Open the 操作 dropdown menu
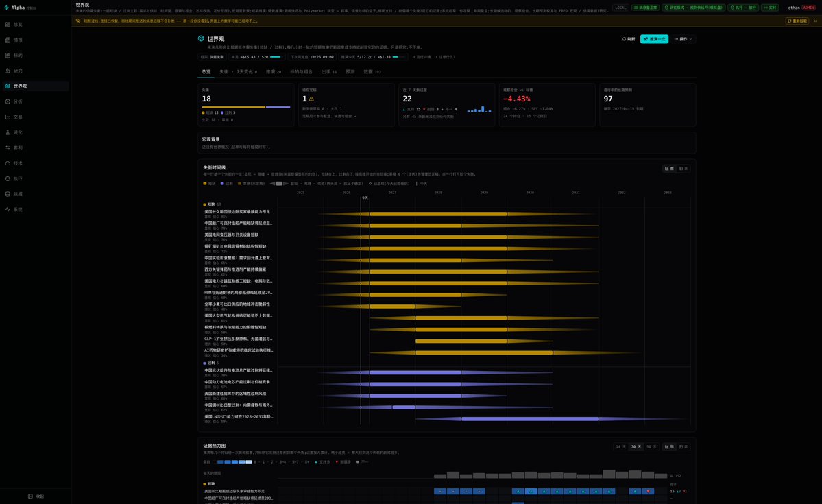 [x=683, y=39]
